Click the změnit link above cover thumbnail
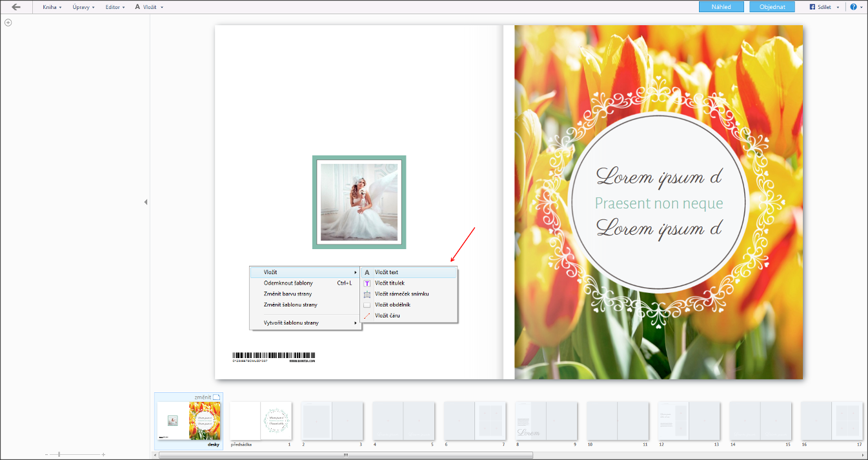The image size is (868, 460). 203,397
